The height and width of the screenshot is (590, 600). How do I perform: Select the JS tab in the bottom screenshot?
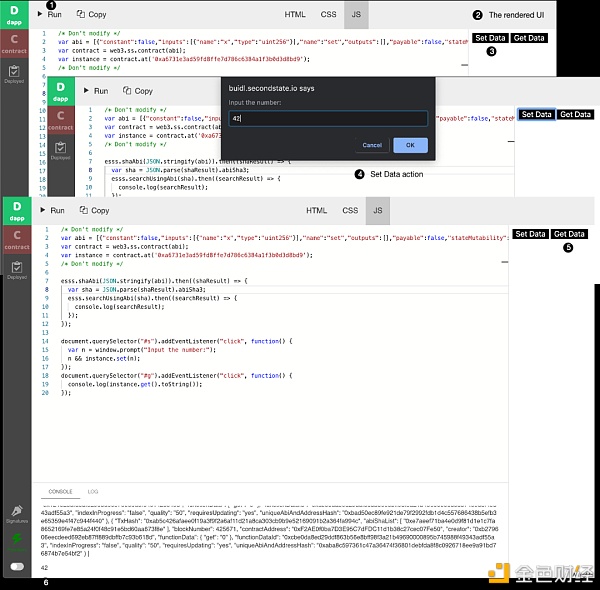(378, 211)
